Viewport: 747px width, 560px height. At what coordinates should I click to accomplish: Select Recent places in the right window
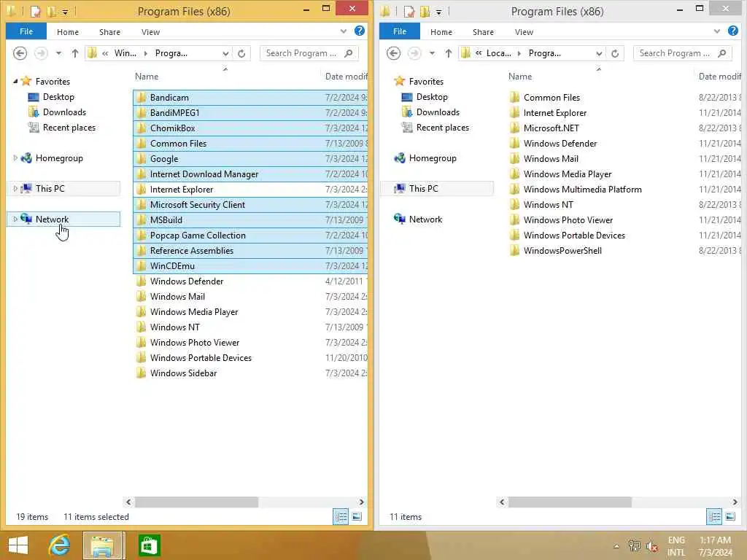[443, 128]
